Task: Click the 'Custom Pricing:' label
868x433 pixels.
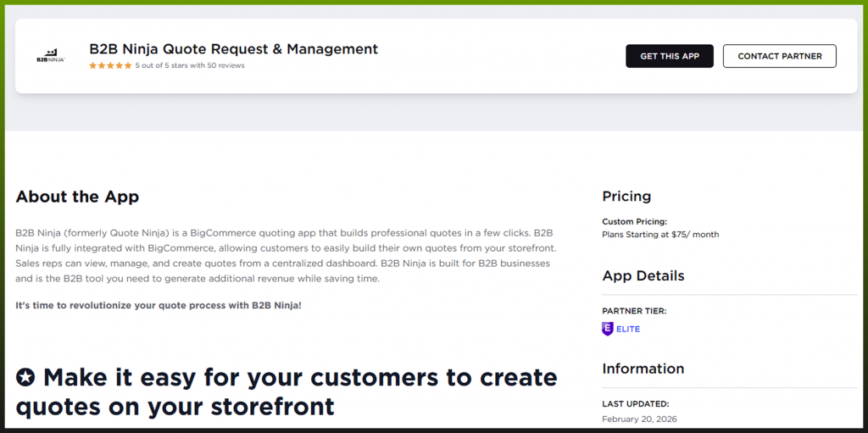Action: coord(634,221)
